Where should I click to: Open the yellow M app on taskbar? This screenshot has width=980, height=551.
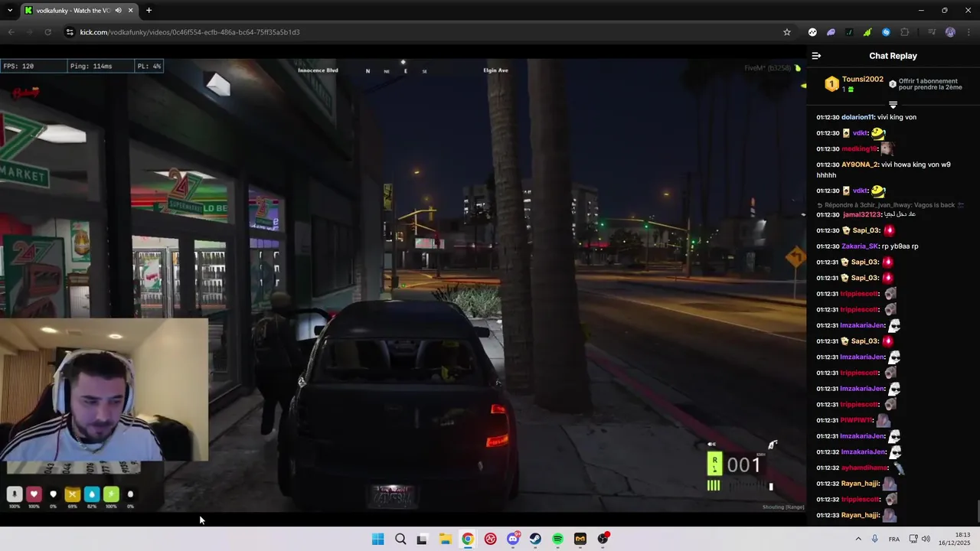point(580,539)
